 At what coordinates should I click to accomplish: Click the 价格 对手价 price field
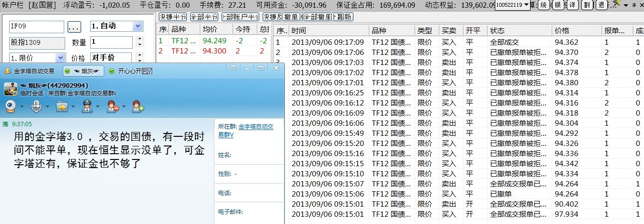coord(111,58)
